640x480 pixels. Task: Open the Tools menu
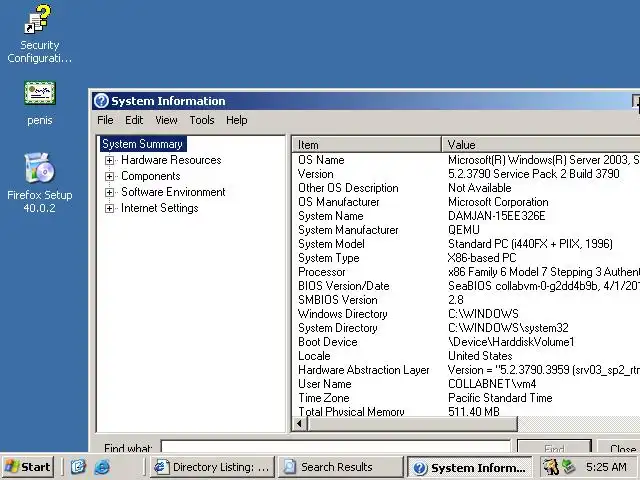click(202, 120)
